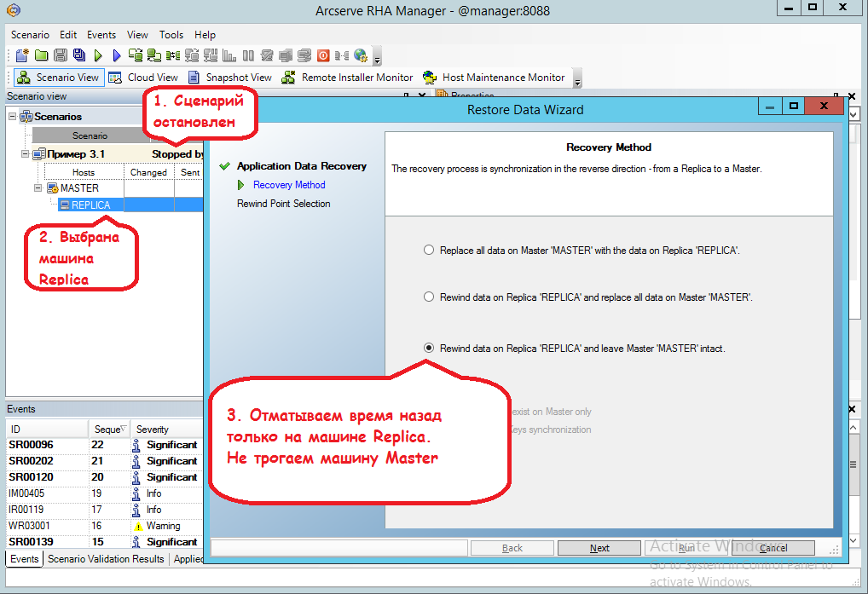Open the Cloud View
Image resolution: width=868 pixels, height=594 pixels.
143,78
